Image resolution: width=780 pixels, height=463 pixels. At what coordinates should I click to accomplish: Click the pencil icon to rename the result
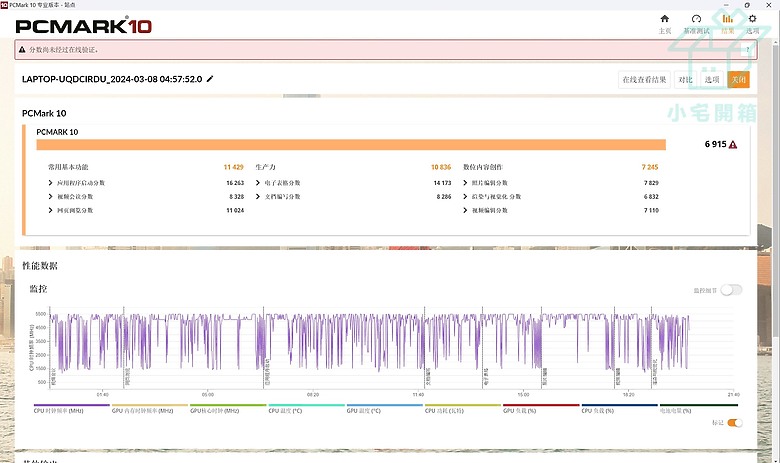click(210, 79)
